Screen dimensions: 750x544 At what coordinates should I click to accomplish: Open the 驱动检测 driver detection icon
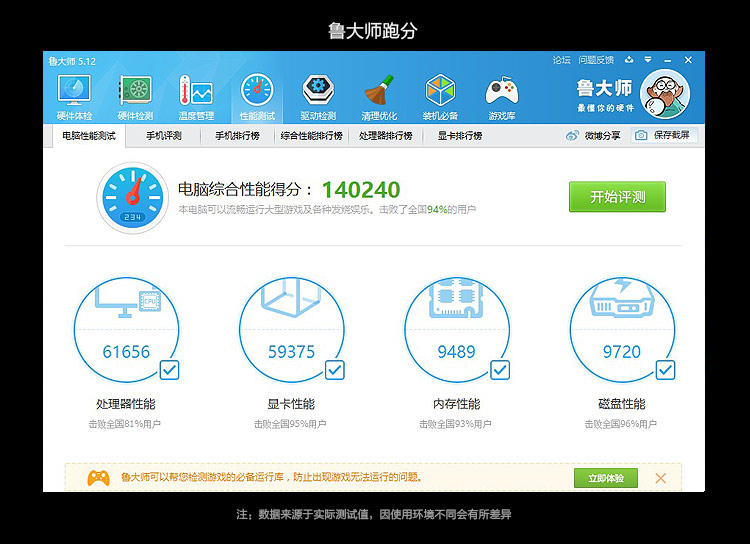click(x=318, y=98)
